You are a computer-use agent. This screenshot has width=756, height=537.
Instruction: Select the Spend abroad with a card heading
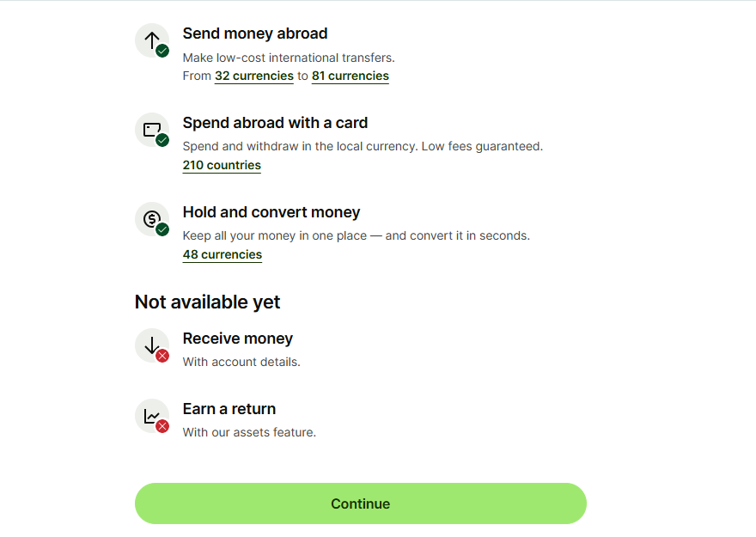[x=275, y=123]
